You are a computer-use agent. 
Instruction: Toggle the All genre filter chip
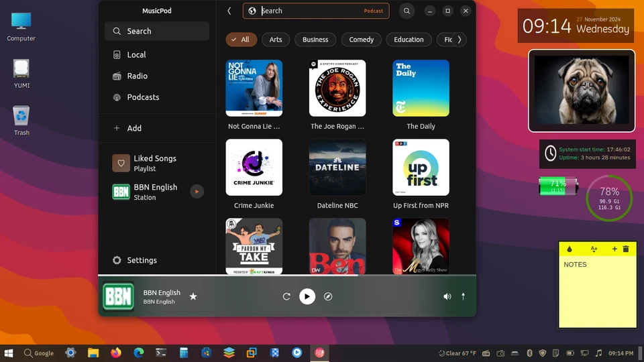tap(241, 40)
